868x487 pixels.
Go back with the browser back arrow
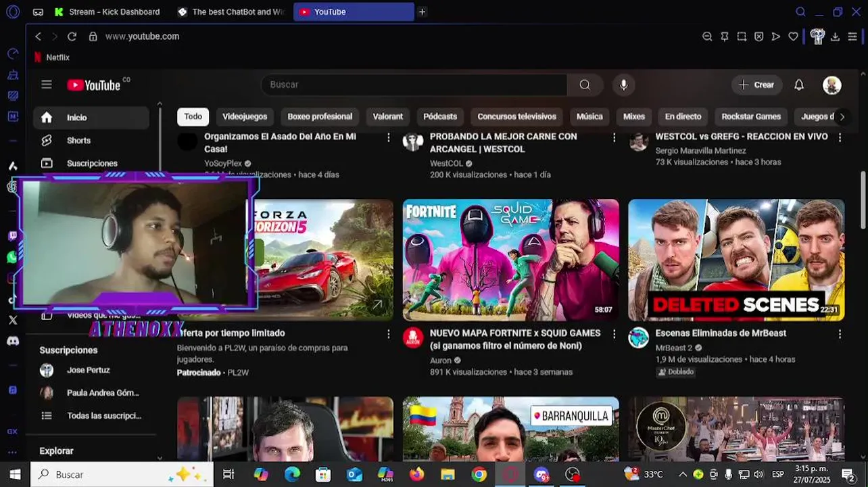38,37
